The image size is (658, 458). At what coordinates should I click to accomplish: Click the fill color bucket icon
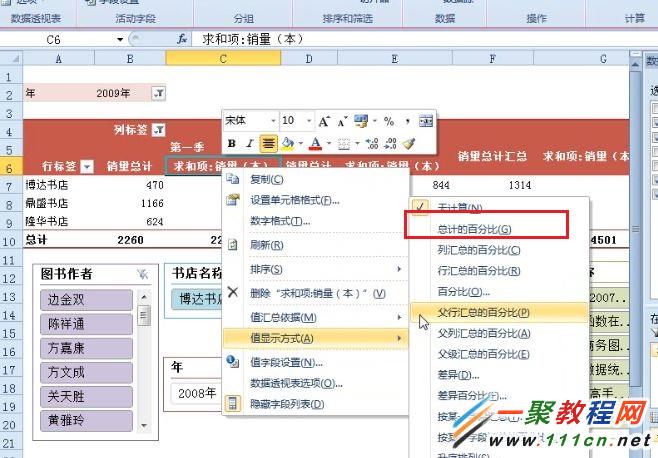(288, 144)
